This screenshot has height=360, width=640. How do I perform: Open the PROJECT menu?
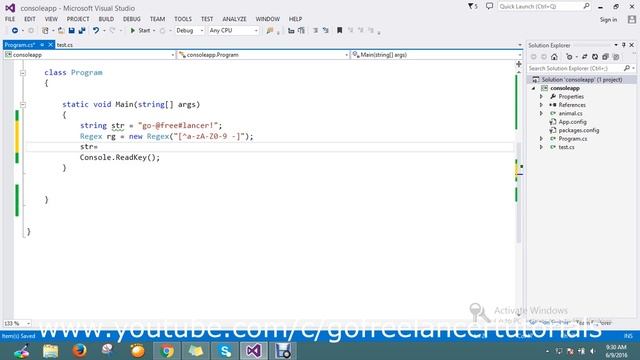pos(78,19)
